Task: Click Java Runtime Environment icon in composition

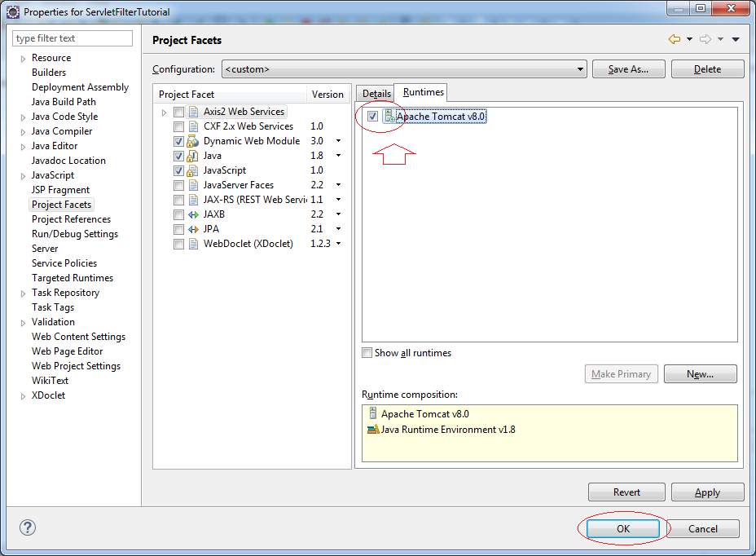Action: 374,429
